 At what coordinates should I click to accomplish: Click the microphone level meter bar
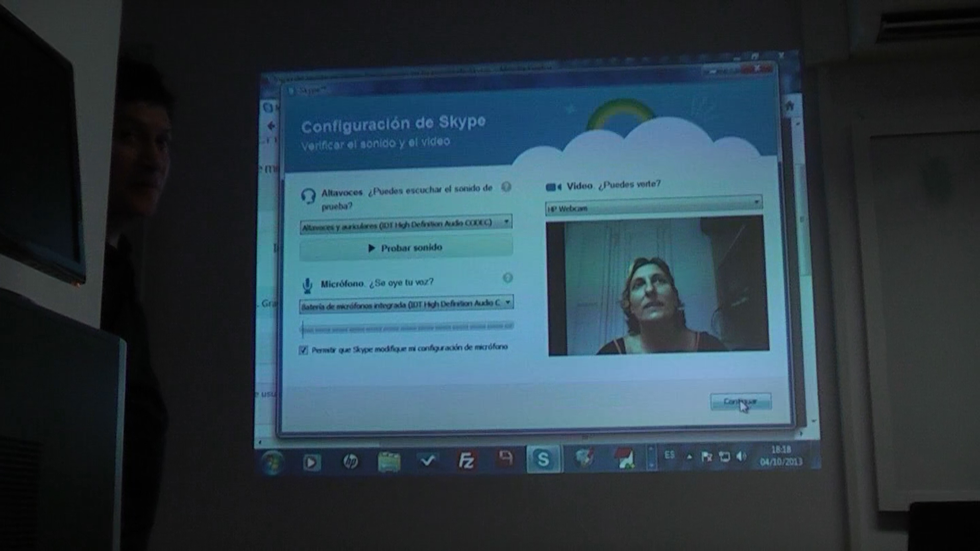407,329
